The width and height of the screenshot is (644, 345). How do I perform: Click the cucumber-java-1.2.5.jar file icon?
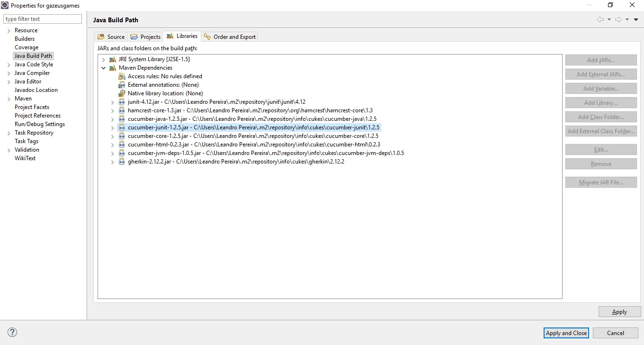tap(122, 119)
